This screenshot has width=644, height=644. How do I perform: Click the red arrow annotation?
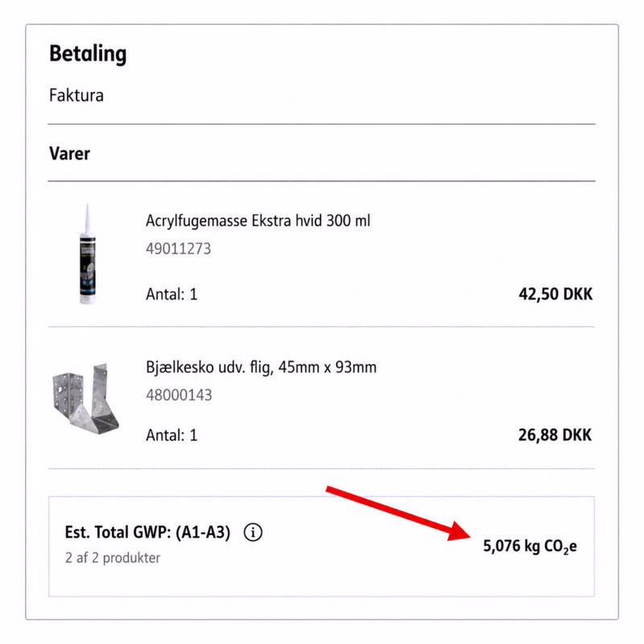click(398, 513)
